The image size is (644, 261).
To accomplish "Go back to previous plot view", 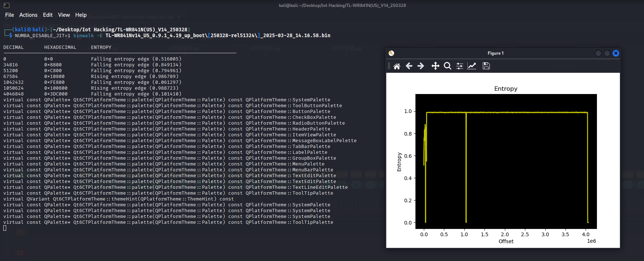I will pyautogui.click(x=409, y=66).
